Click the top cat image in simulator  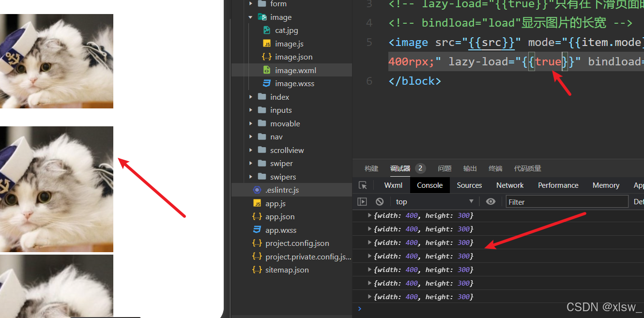pyautogui.click(x=57, y=61)
